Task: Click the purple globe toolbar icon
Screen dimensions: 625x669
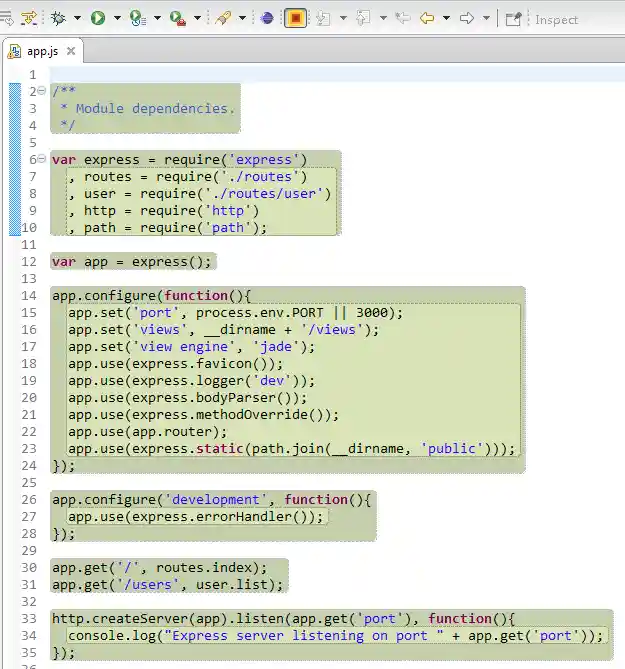Action: coord(267,18)
